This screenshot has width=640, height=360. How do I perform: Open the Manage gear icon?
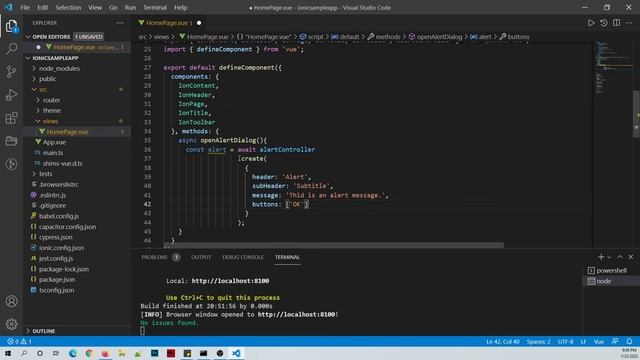[11, 324]
